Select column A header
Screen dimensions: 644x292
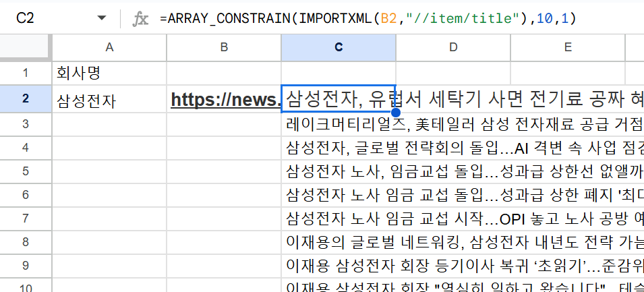pyautogui.click(x=109, y=47)
